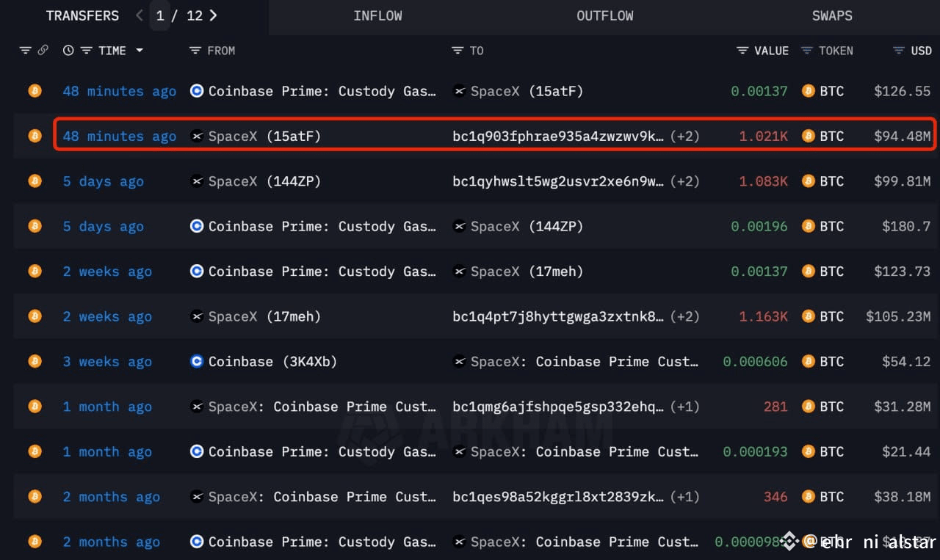Viewport: 940px width, 560px height.
Task: Click the current page number field
Action: tap(160, 15)
